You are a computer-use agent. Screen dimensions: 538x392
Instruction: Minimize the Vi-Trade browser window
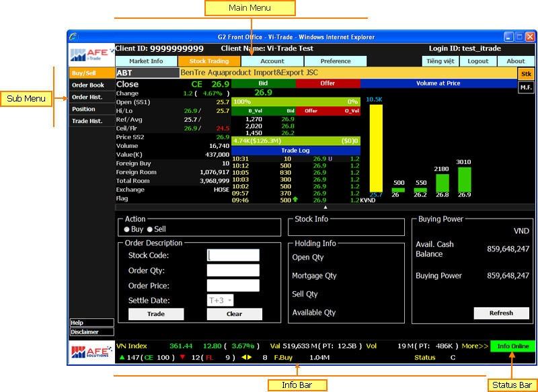click(x=509, y=37)
